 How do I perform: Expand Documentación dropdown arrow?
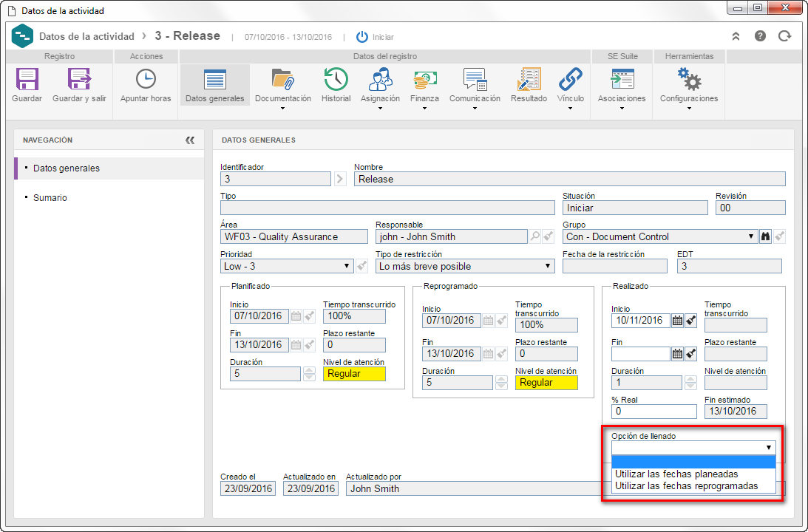[283, 108]
